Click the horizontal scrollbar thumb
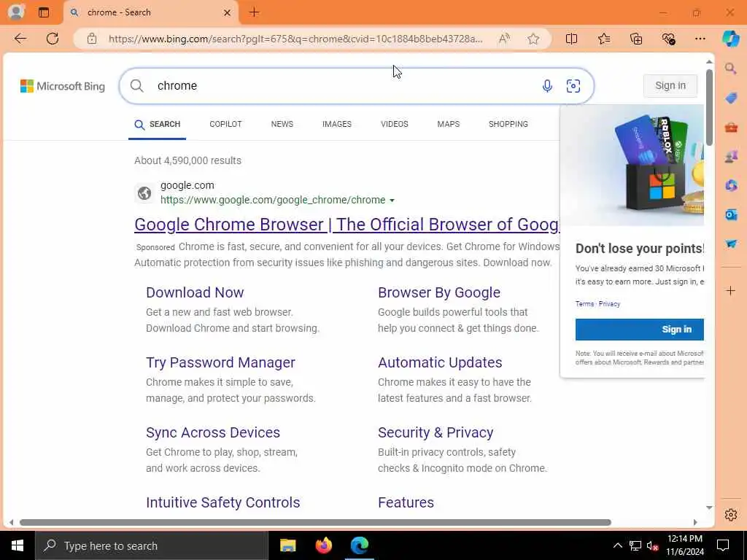The height and width of the screenshot is (560, 747). pos(315,522)
